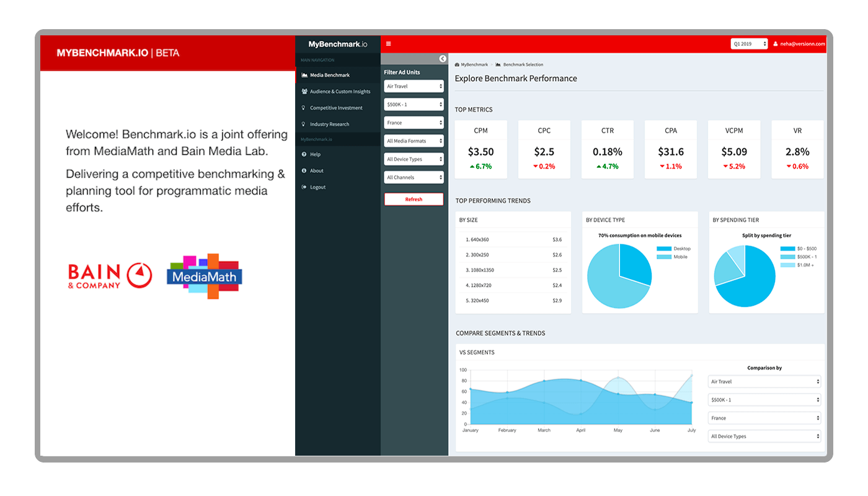Viewport: 868px width, 496px height.
Task: Open the All Channels filter dropdown
Action: [414, 177]
